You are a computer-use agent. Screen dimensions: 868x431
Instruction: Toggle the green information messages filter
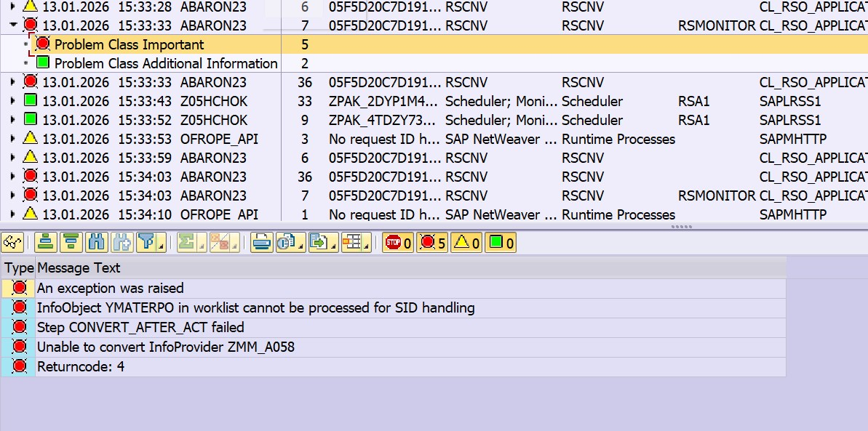click(x=501, y=243)
